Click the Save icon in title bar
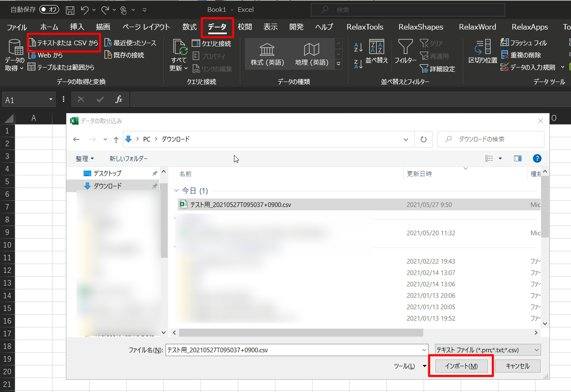The image size is (571, 392). pos(70,10)
